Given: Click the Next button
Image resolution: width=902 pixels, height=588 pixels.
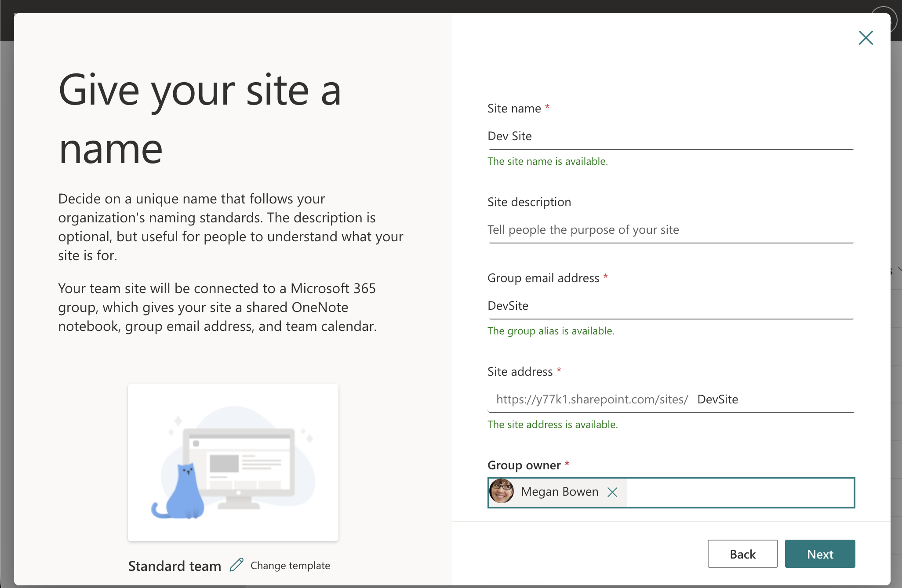Looking at the screenshot, I should tap(820, 554).
